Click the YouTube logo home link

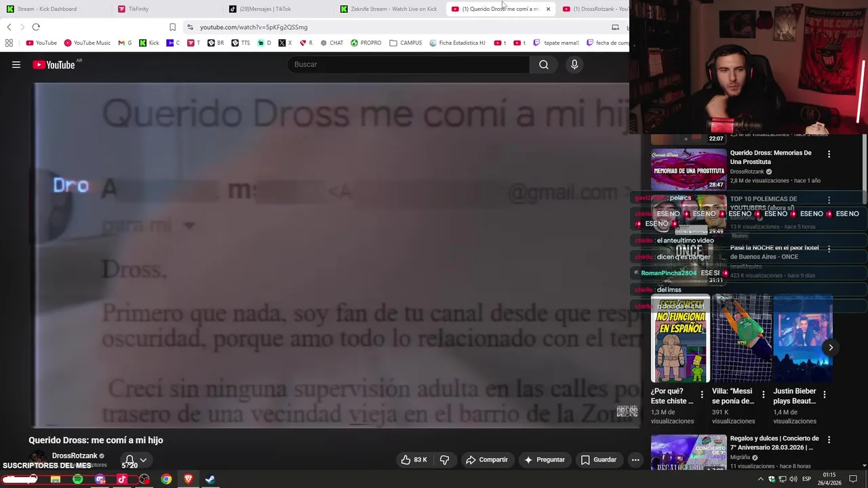[x=54, y=64]
